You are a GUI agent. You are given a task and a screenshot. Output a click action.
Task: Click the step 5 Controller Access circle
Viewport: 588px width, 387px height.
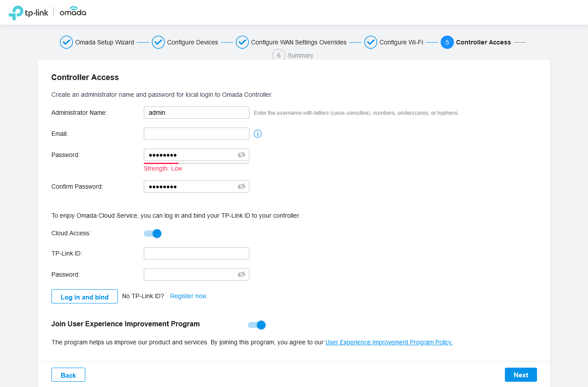point(447,42)
